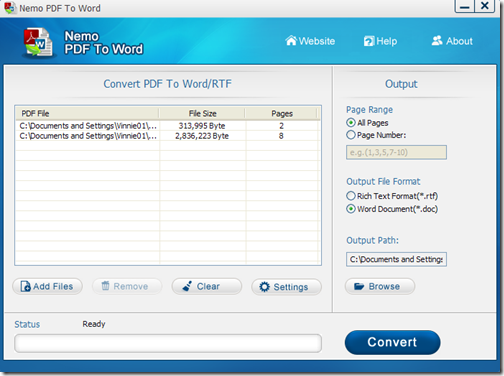Screen dimensions: 504x376
Task: Open the Settings button
Action: click(x=286, y=287)
